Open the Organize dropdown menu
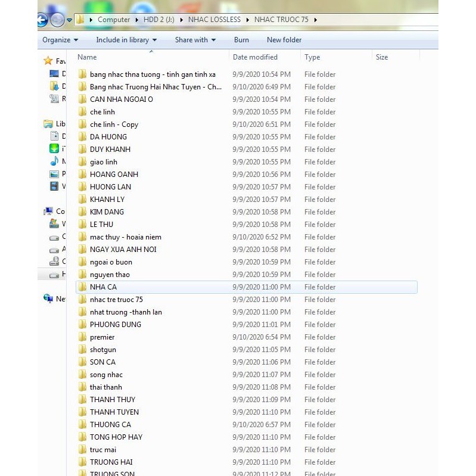This screenshot has height=476, width=476. click(x=60, y=40)
